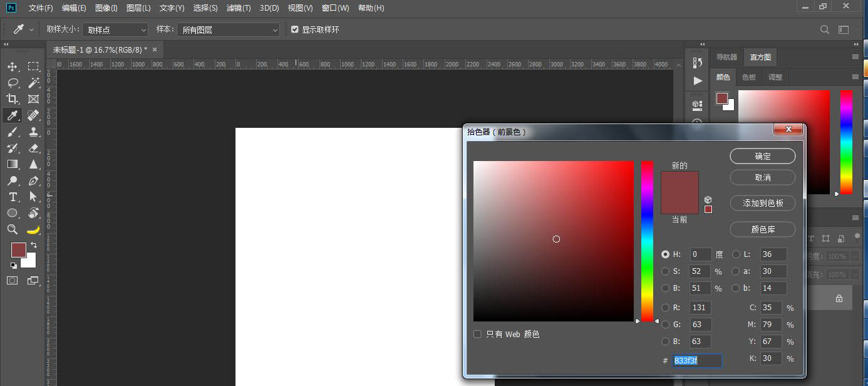The image size is (868, 386).
Task: Open the History panel icon
Action: (698, 63)
